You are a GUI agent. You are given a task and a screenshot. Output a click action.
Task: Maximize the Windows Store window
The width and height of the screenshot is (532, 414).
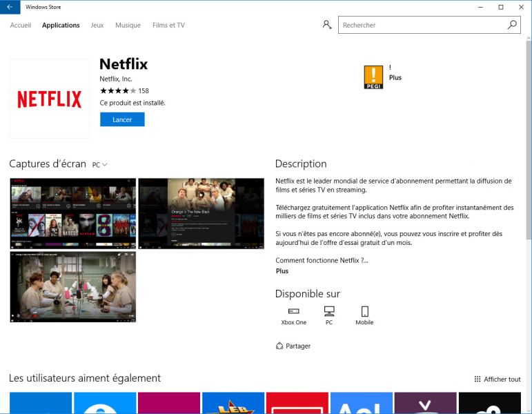point(501,7)
